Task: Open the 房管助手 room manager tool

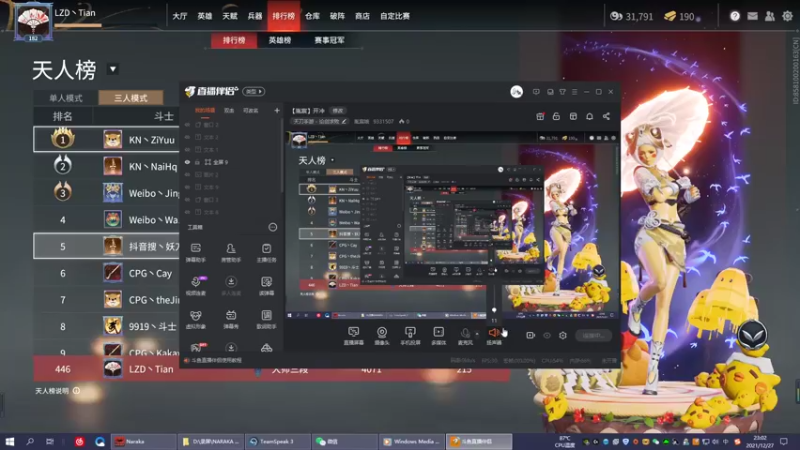Action: [x=231, y=253]
